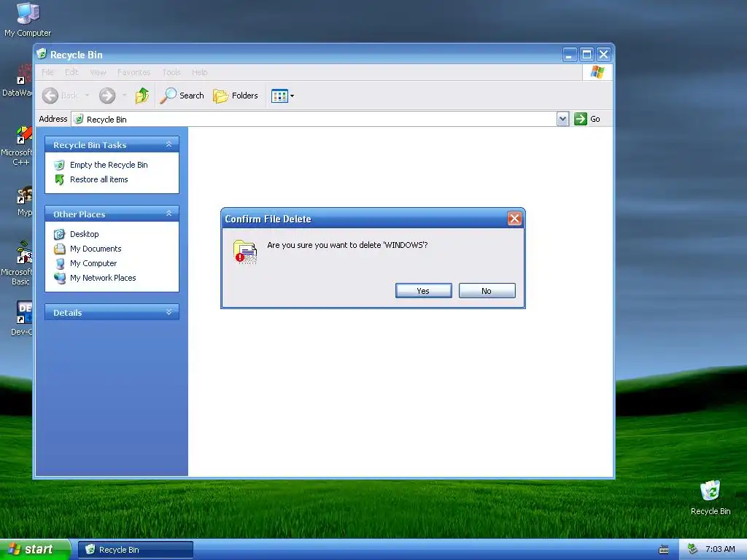Click the Recycle Bin icon in address bar
Screen dimensions: 747x560
pos(79,119)
